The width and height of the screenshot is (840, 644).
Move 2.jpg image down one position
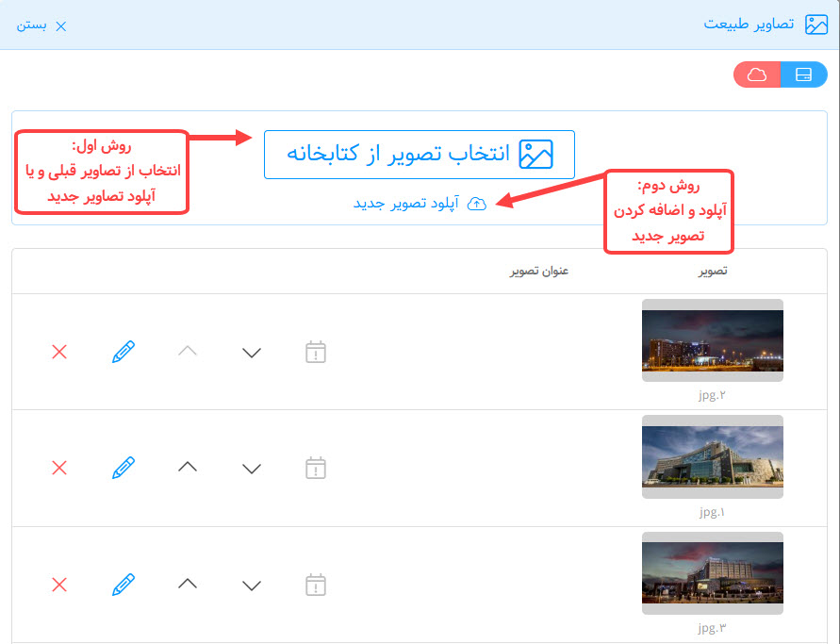point(251,353)
